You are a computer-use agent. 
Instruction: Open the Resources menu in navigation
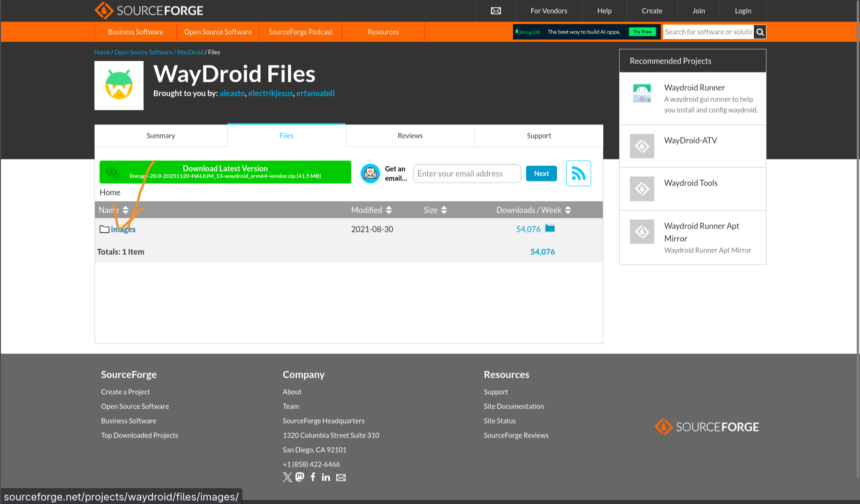pos(383,32)
